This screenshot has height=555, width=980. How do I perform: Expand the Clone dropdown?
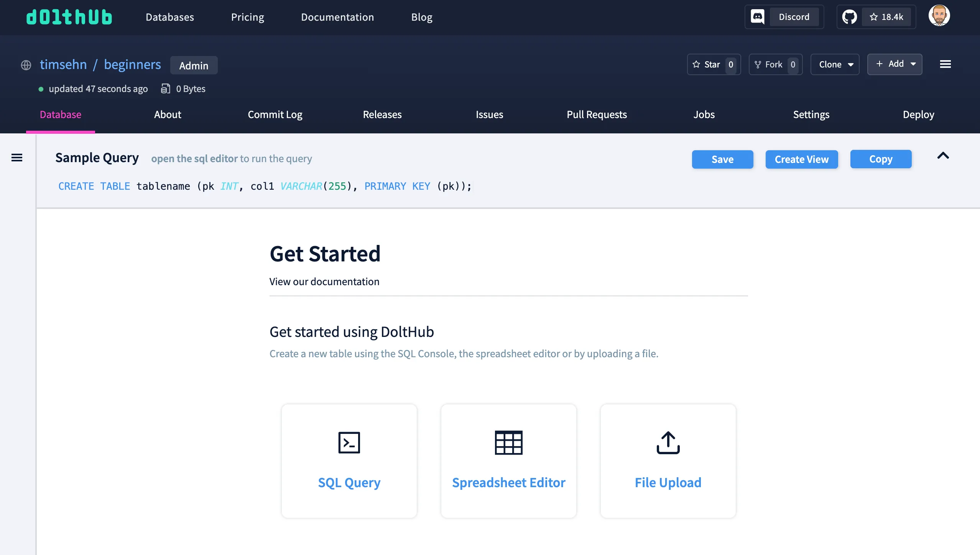coord(835,64)
